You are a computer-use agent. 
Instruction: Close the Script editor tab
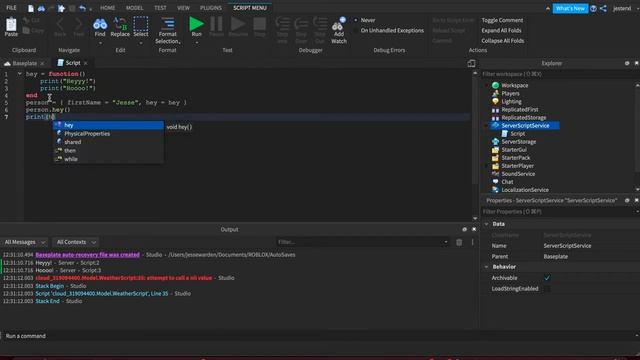pos(86,63)
